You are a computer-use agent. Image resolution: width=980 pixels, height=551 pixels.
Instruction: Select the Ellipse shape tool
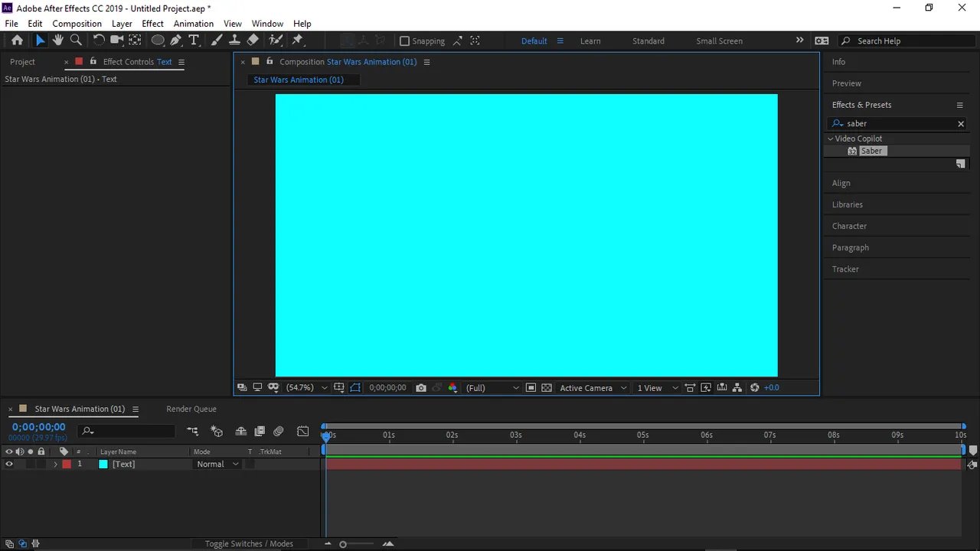[x=158, y=41]
